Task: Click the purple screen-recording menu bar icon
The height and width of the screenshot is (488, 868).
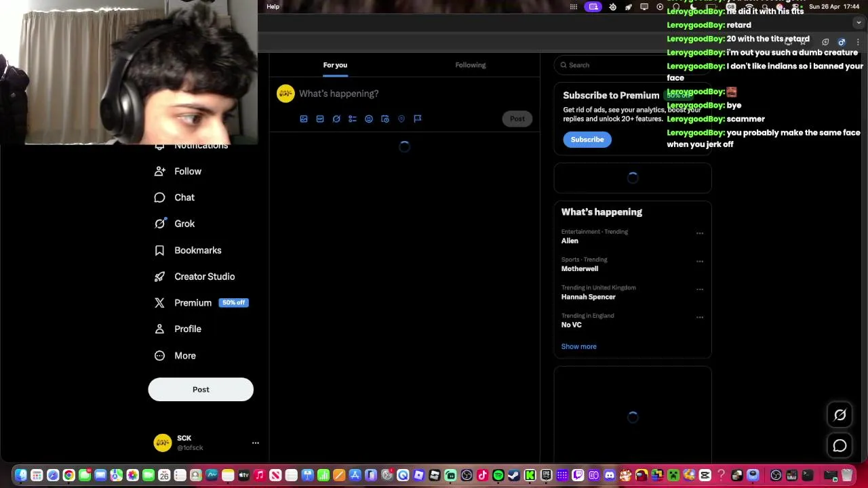Action: (593, 7)
